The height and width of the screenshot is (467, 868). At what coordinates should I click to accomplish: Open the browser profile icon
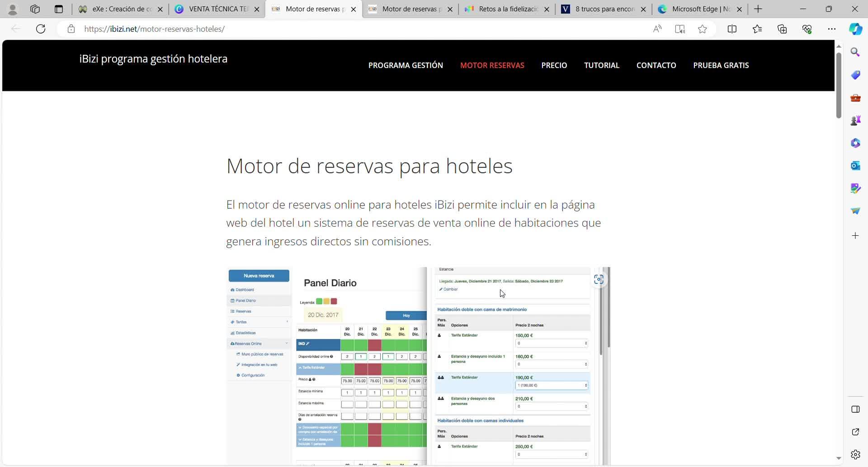click(x=13, y=9)
